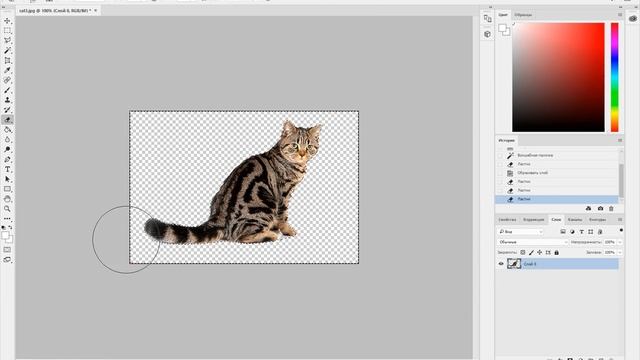Switch to the Контуры tab
The width and height of the screenshot is (640, 360).
pyautogui.click(x=597, y=220)
